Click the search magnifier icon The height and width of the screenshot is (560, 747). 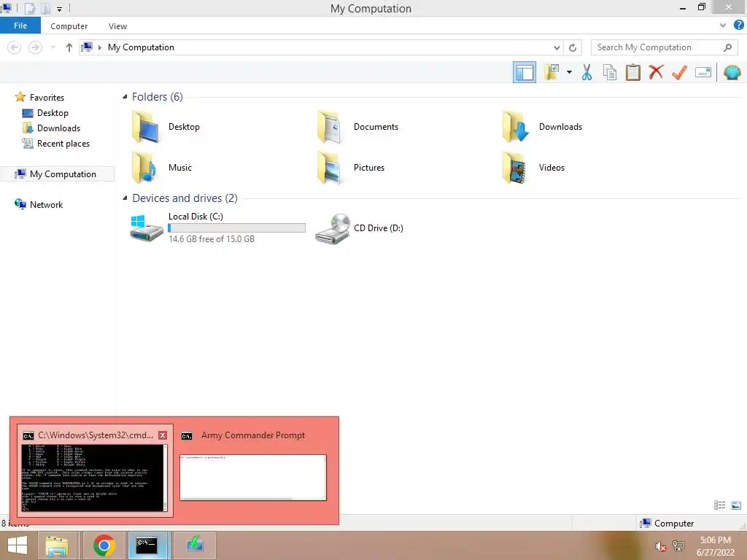(x=727, y=47)
